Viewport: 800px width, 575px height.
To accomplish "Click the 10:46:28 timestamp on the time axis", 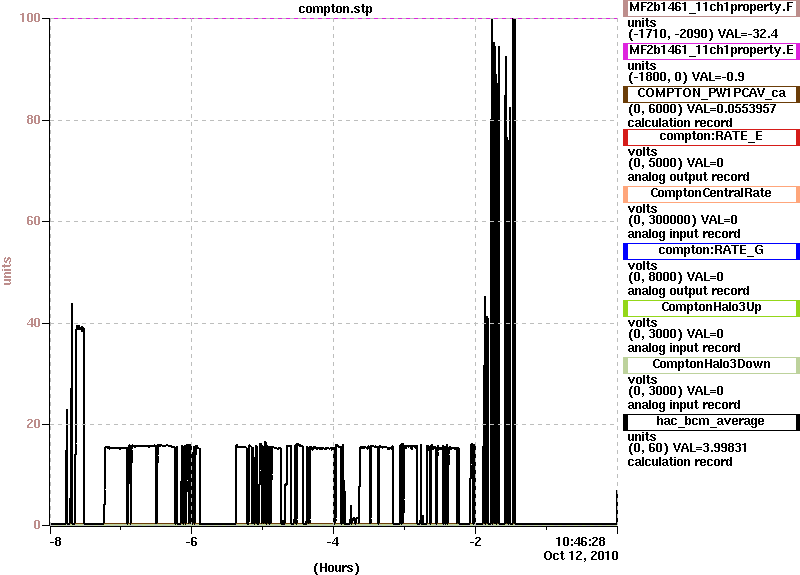I will (x=580, y=541).
